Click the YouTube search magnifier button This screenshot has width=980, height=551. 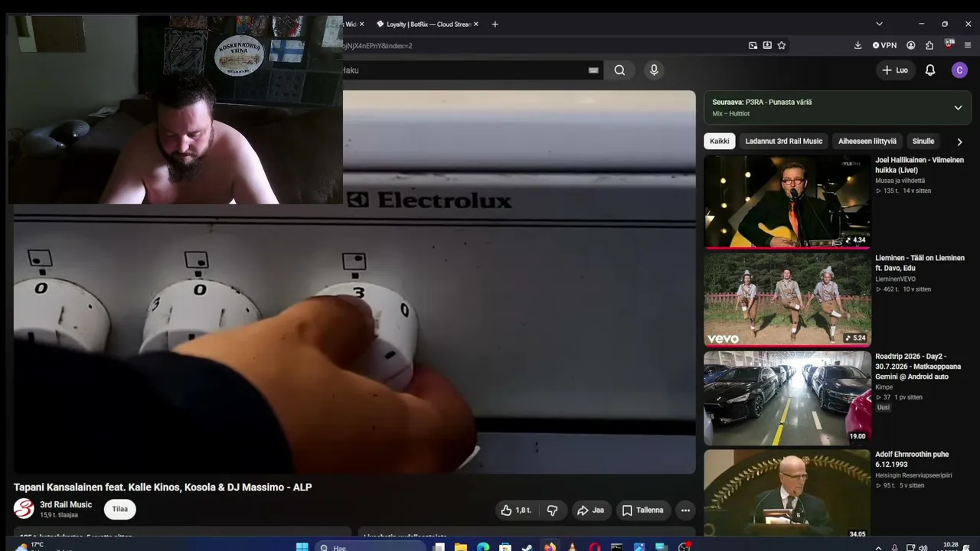click(619, 70)
